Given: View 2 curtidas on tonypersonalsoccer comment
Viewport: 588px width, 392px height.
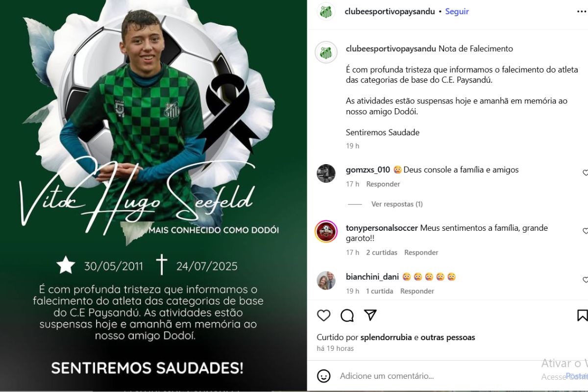Looking at the screenshot, I should pyautogui.click(x=382, y=252).
